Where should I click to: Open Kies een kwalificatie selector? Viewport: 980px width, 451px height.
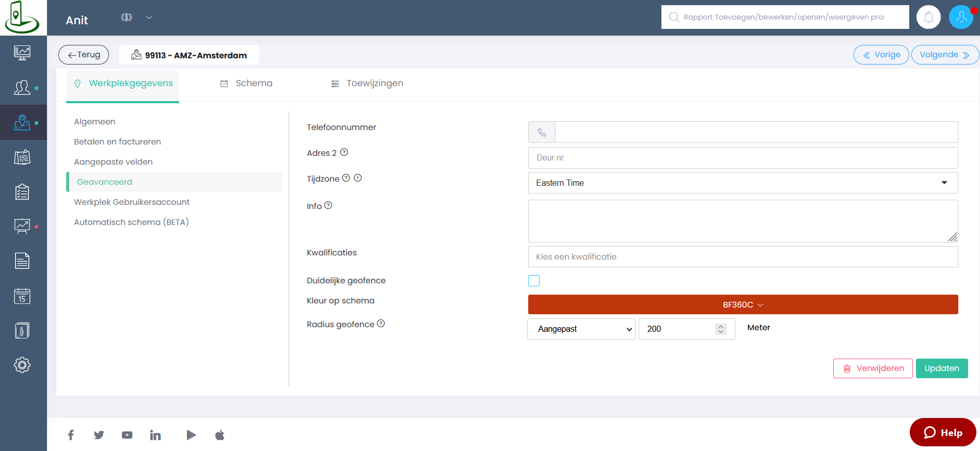[x=743, y=256]
